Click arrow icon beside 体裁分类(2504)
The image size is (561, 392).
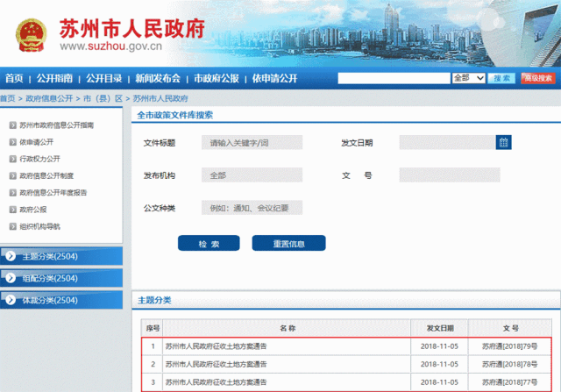click(x=11, y=301)
